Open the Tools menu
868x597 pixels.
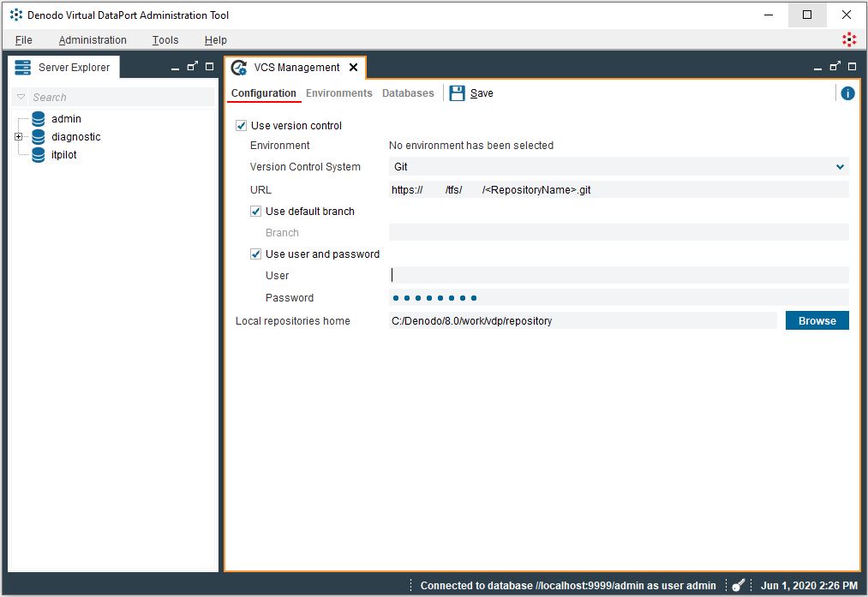coord(165,40)
